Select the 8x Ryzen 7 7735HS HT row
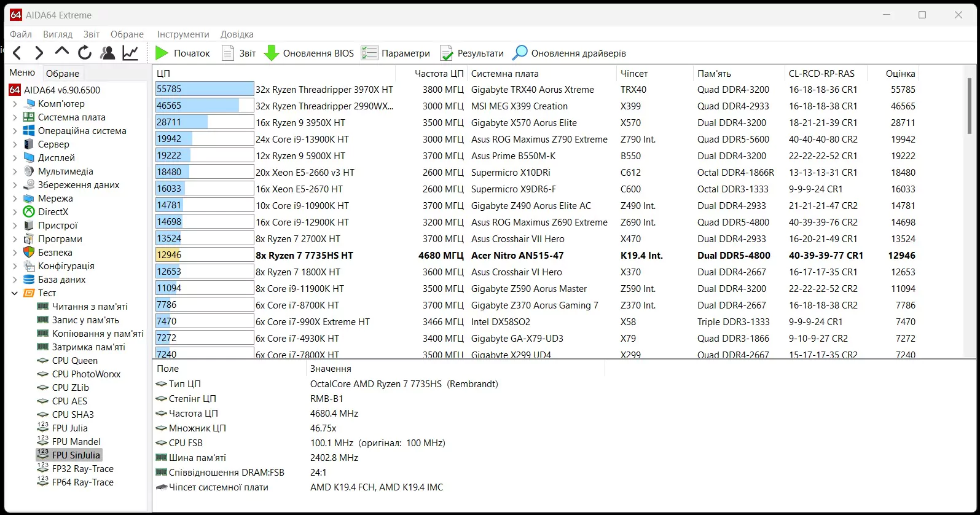 pos(536,255)
